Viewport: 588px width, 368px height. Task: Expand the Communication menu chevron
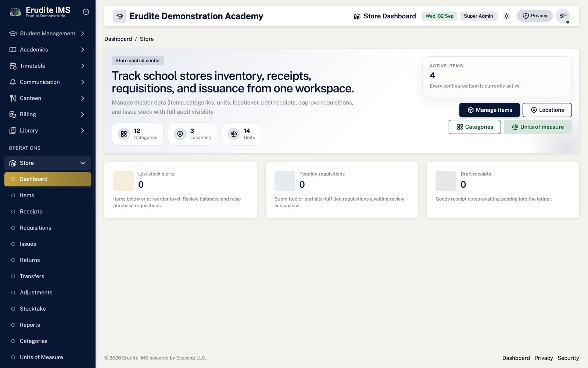point(83,82)
